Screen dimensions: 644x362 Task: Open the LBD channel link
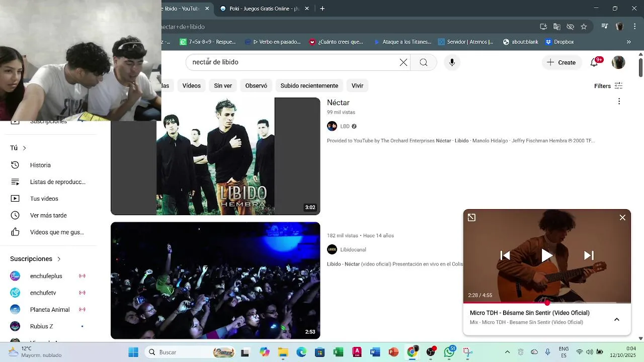tap(345, 126)
